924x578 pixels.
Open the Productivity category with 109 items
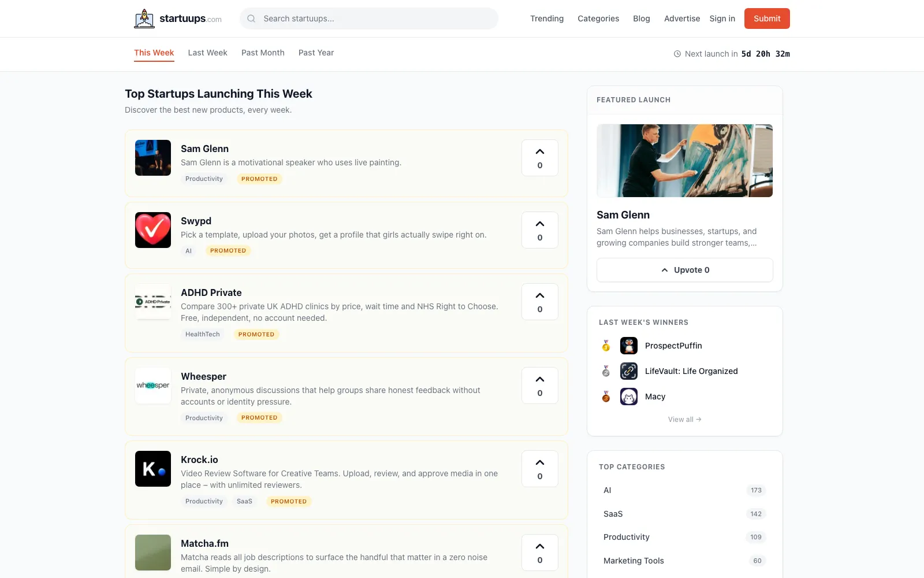coord(684,537)
